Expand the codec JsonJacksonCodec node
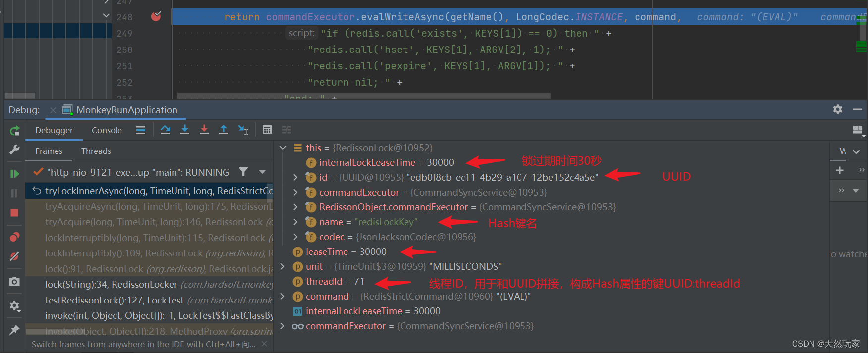Image resolution: width=868 pixels, height=353 pixels. (295, 237)
